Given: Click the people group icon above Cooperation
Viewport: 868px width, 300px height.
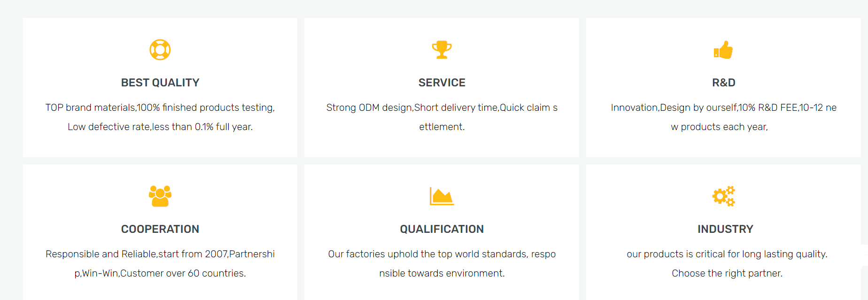Looking at the screenshot, I should [160, 196].
